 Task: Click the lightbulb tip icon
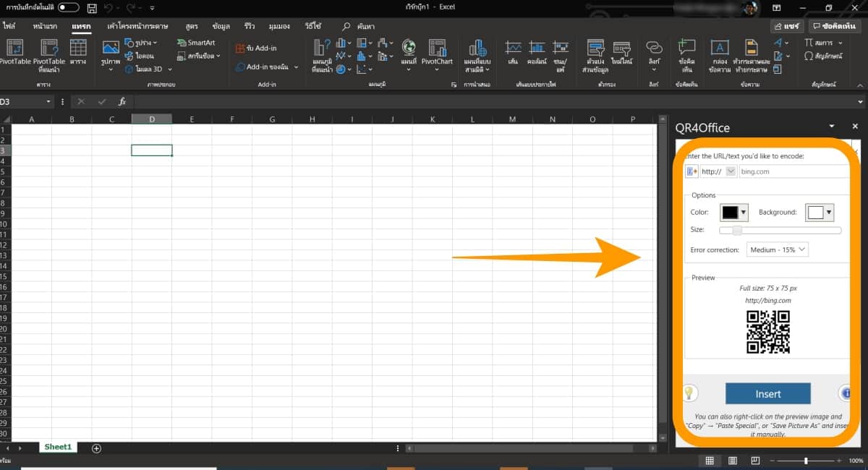691,393
